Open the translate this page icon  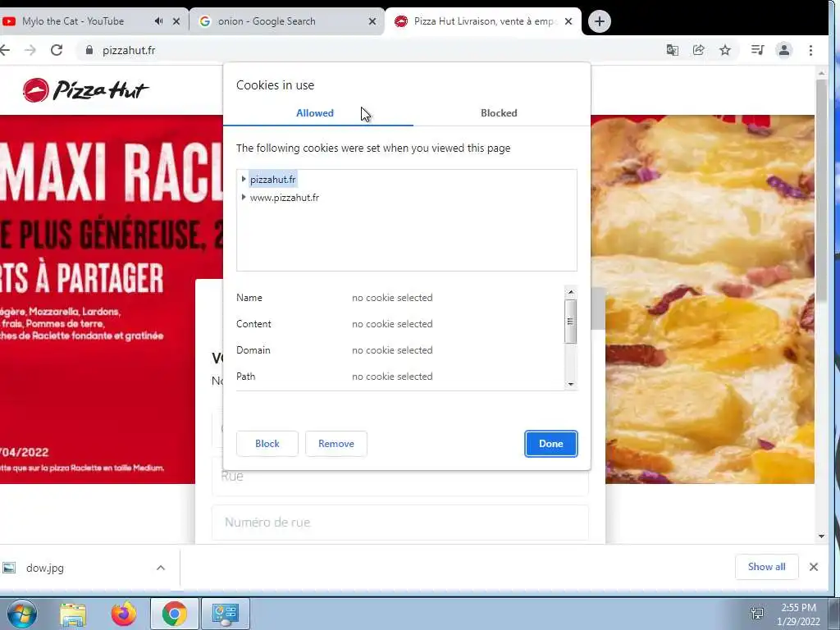673,50
